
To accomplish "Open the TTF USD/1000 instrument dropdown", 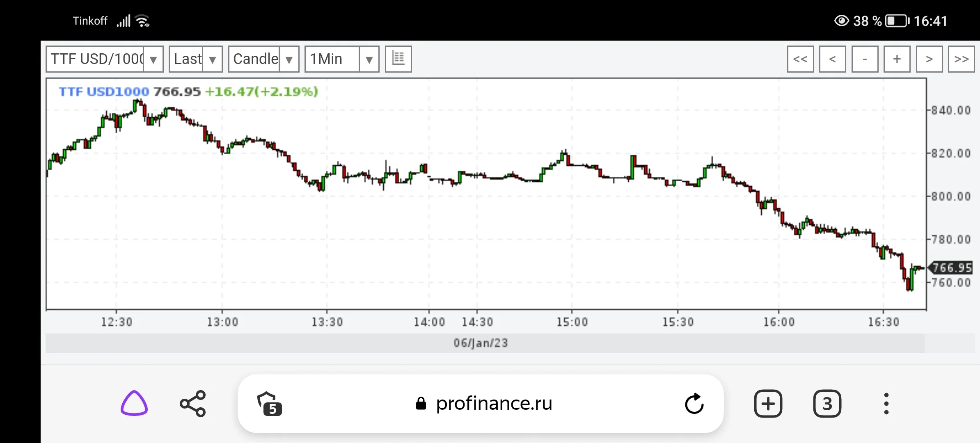I will tap(105, 59).
